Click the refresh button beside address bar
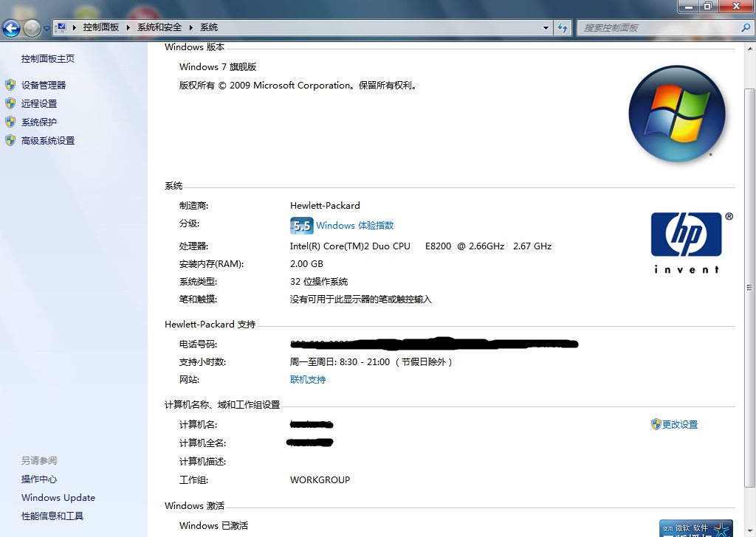 tap(563, 28)
